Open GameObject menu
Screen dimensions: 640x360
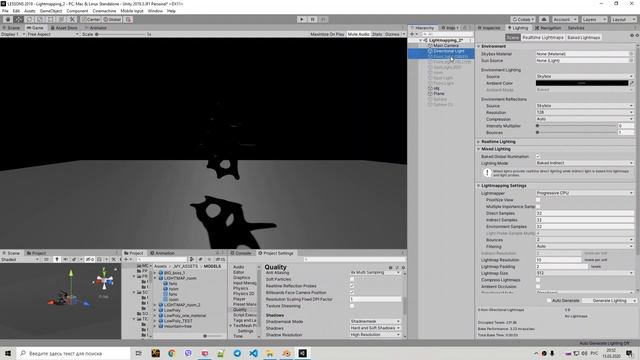[51, 11]
